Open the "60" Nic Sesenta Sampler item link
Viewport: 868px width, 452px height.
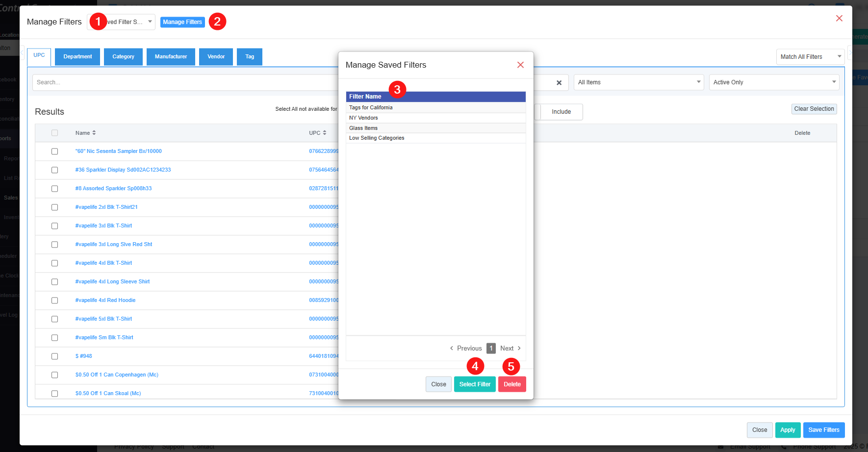point(118,151)
